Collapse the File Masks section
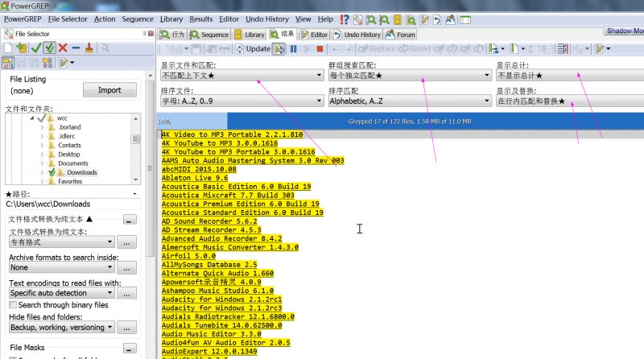The image size is (644, 359). pyautogui.click(x=130, y=349)
